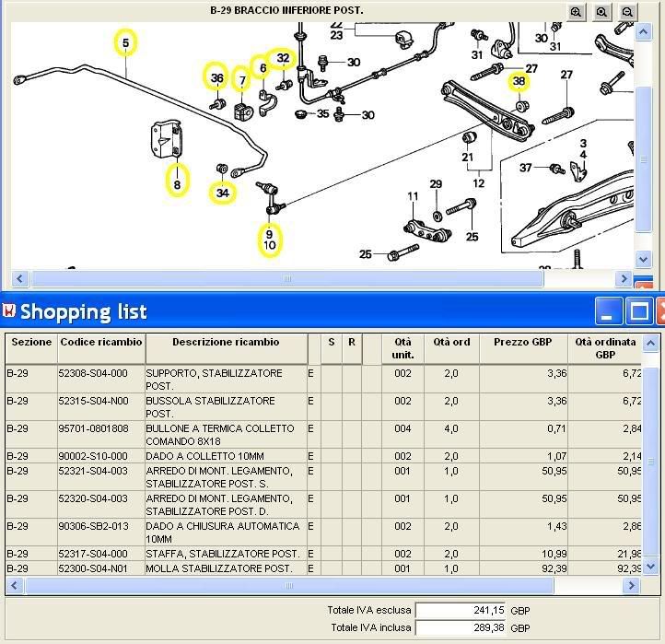The image size is (665, 644).
Task: Click the Qtà unit. column header
Action: pos(402,348)
